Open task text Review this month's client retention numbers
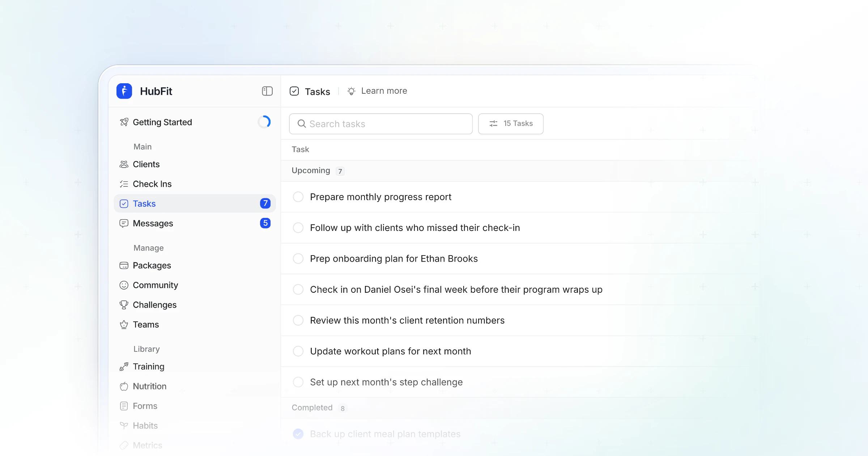868x456 pixels. pyautogui.click(x=407, y=321)
